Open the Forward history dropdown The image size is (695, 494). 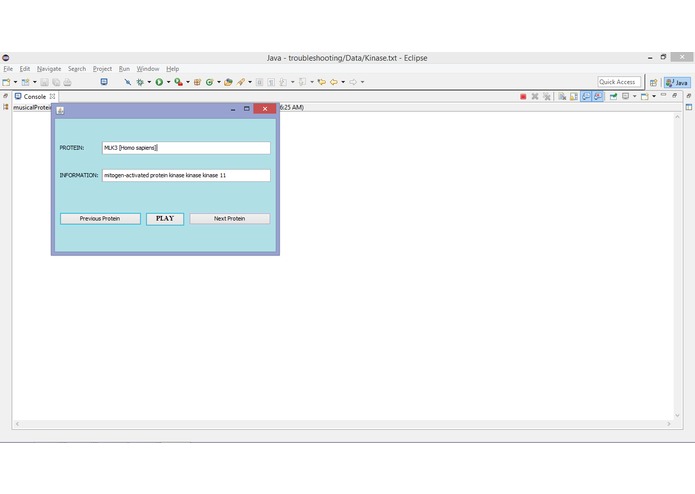[363, 82]
